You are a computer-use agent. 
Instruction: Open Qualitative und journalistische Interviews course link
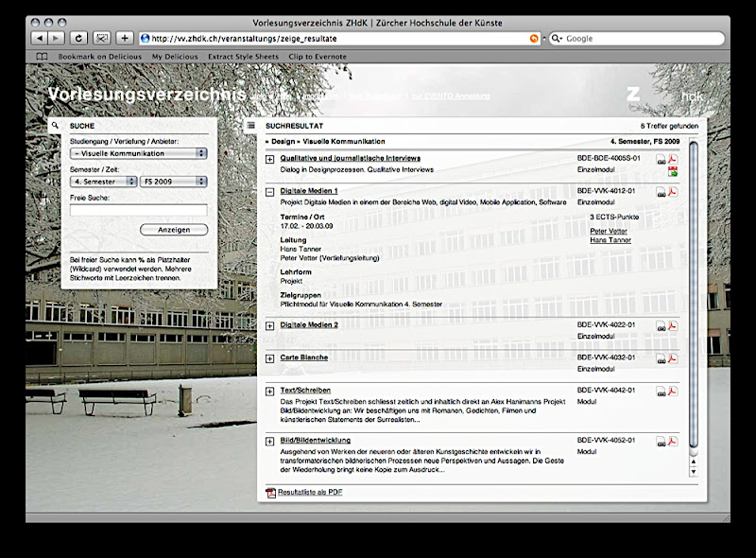(x=351, y=158)
